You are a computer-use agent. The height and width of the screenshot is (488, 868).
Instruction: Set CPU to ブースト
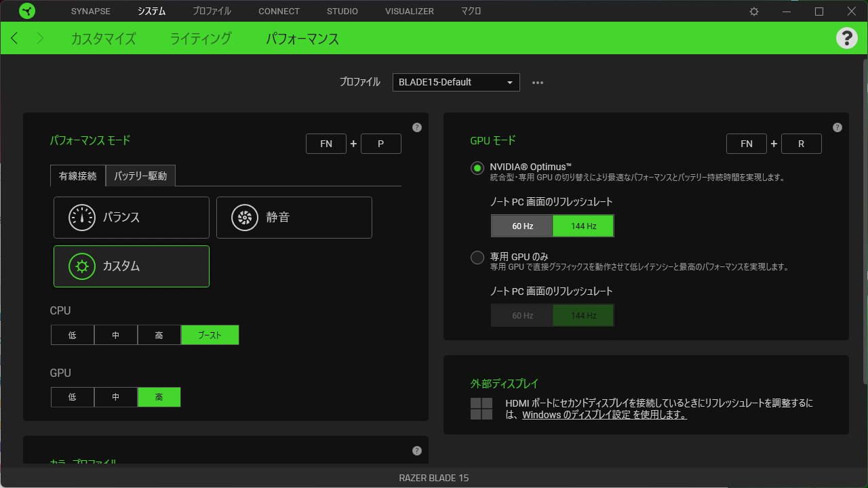pyautogui.click(x=210, y=335)
